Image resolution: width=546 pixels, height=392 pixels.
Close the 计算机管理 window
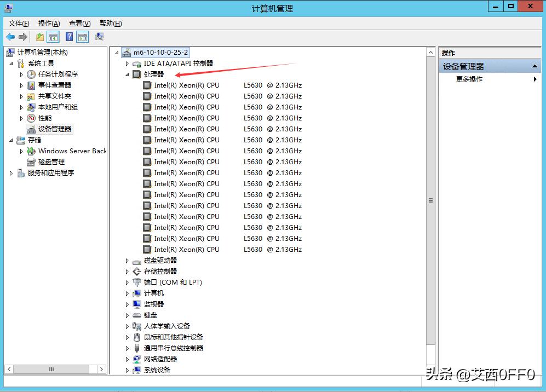530,6
